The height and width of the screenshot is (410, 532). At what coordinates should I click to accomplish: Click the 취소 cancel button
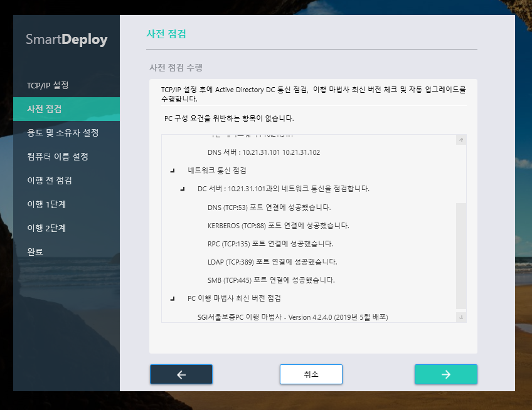311,374
